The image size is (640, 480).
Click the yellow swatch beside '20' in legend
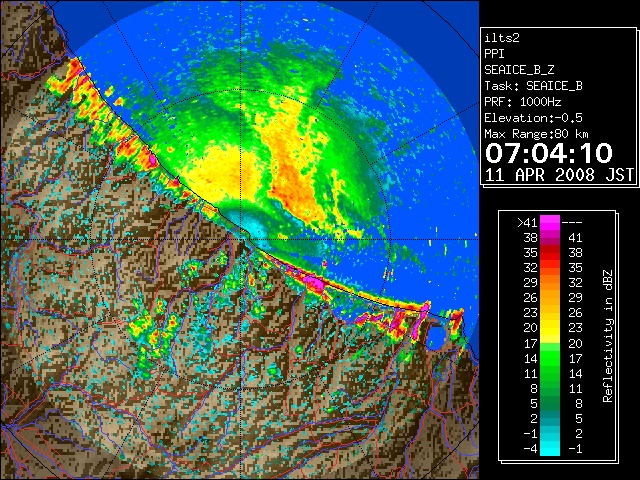click(x=549, y=328)
